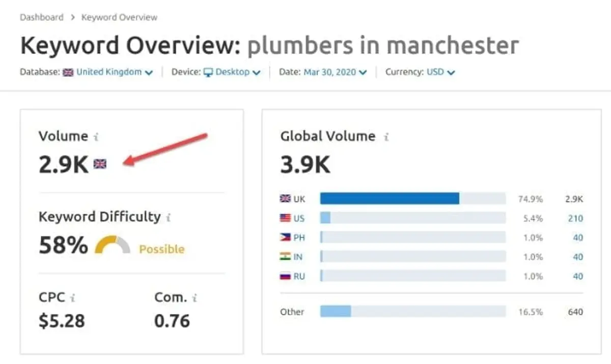Screen dimensions: 611x364
Task: Select the Keyword Overview breadcrumb item
Action: click(119, 17)
